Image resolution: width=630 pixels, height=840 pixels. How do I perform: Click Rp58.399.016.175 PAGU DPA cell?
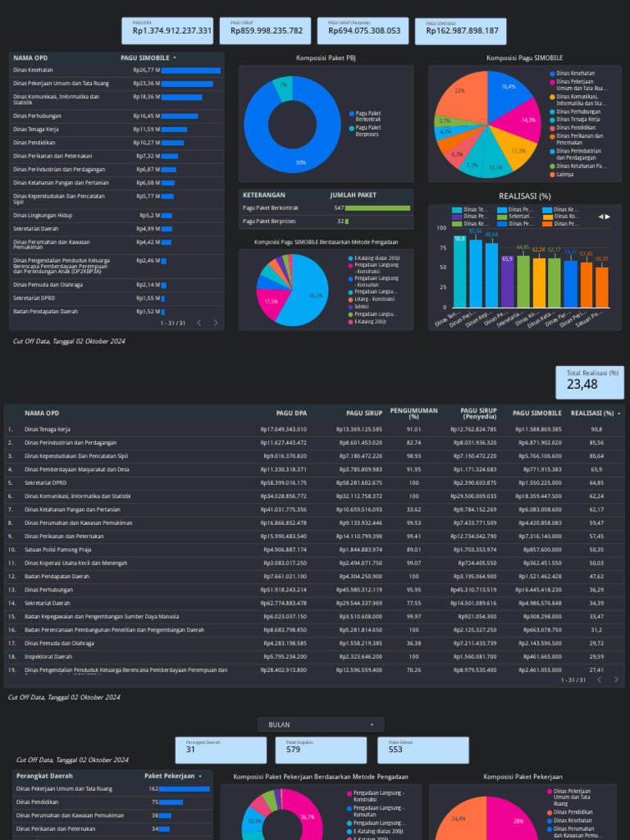click(x=284, y=483)
